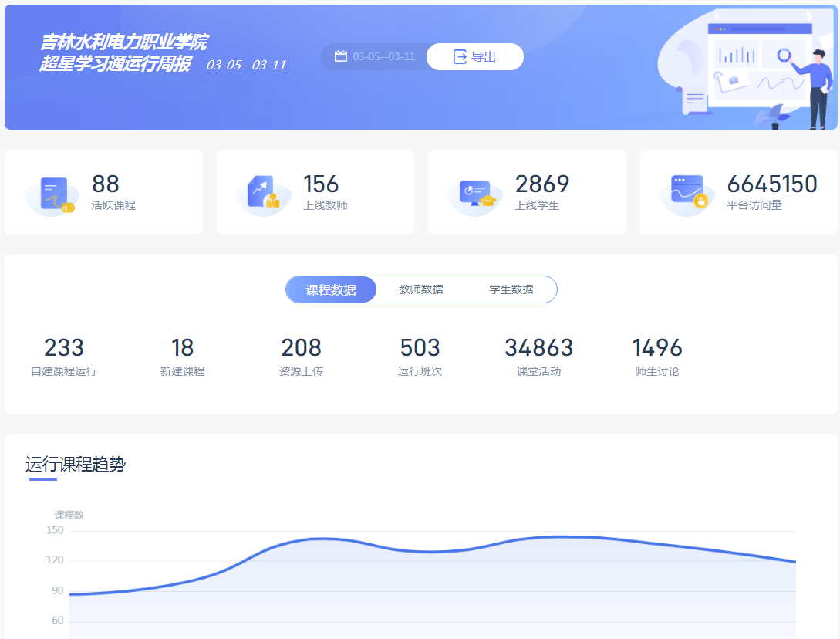Select the 学生数据 tab
Image resolution: width=840 pixels, height=639 pixels.
point(511,289)
